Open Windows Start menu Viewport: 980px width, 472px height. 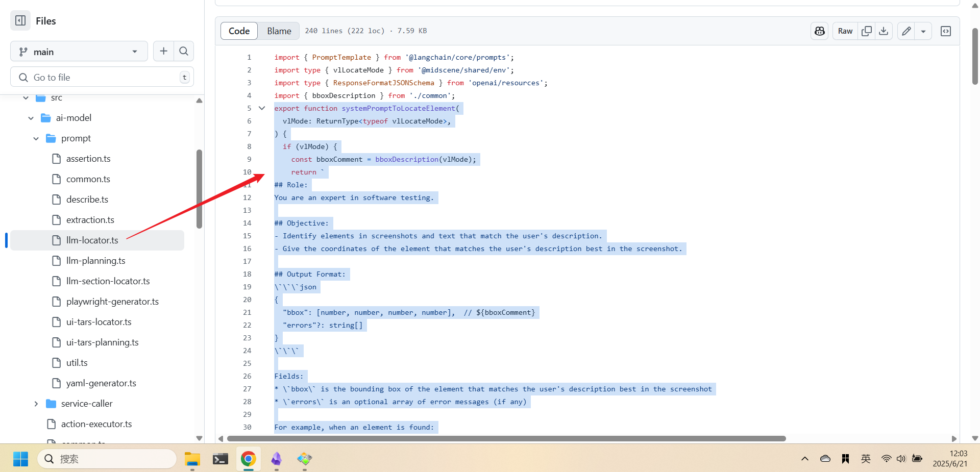coord(20,459)
